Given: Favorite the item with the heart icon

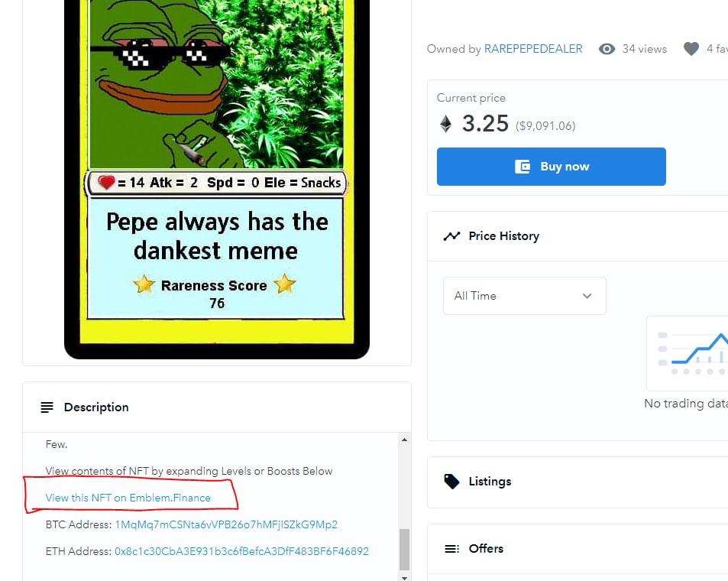Looking at the screenshot, I should click(x=691, y=49).
